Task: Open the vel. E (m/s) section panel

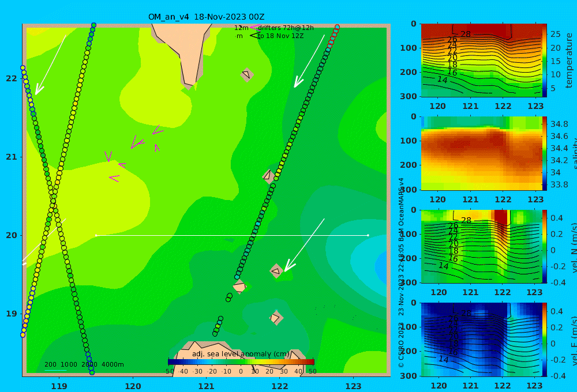Action: [481, 340]
